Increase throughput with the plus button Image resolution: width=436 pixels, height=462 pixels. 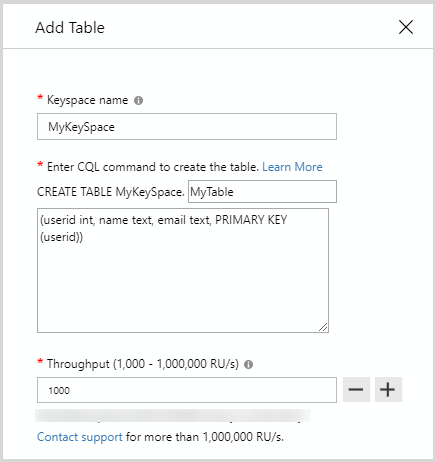pos(388,389)
